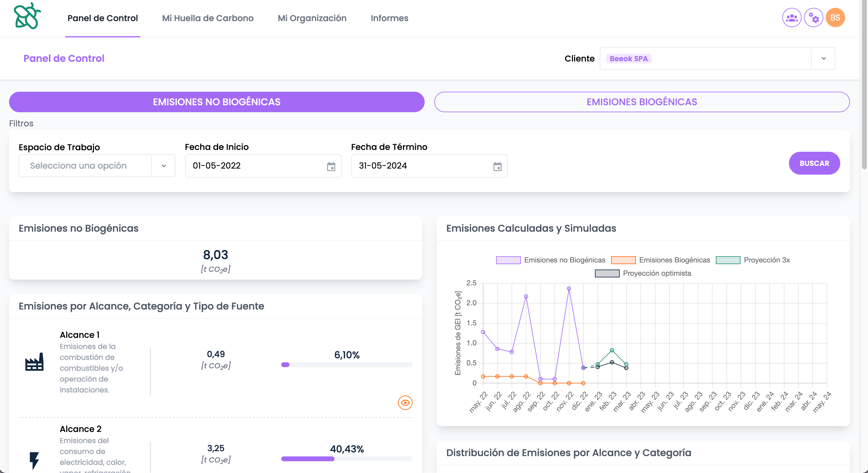The image size is (868, 473).
Task: Open Espacio de Trabajo dropdown arrow
Action: click(x=164, y=166)
